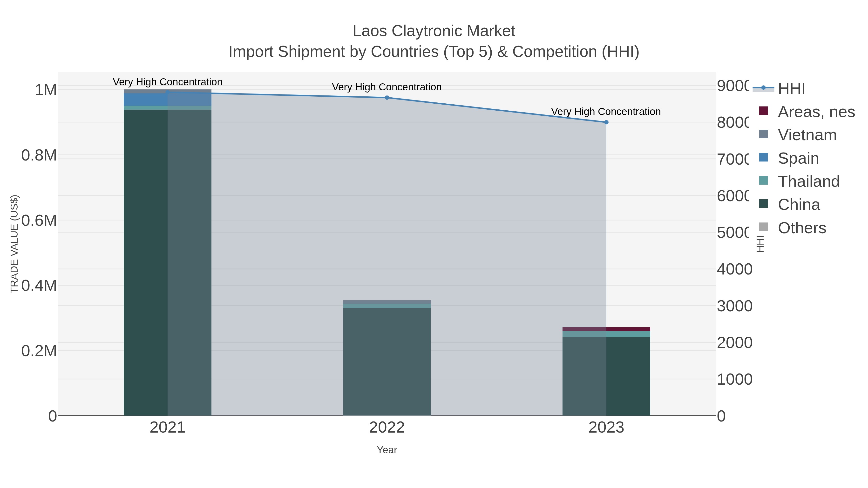Click the Year axis title

387,450
